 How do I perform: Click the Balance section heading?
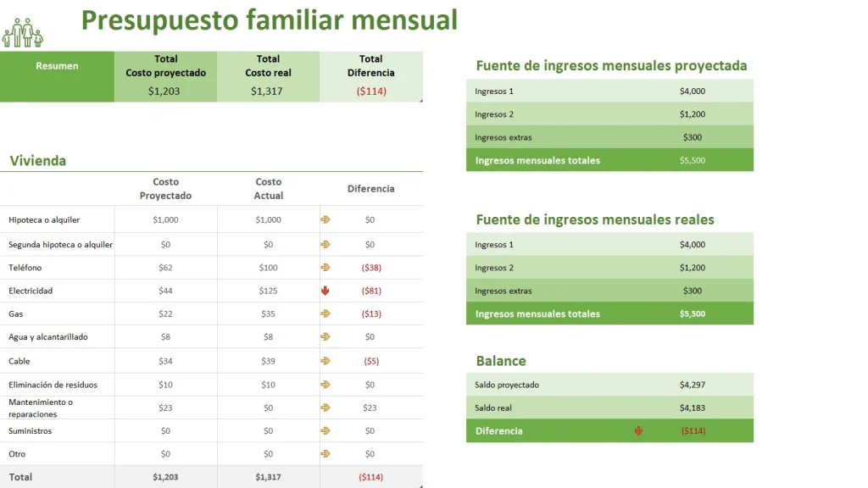click(x=502, y=360)
